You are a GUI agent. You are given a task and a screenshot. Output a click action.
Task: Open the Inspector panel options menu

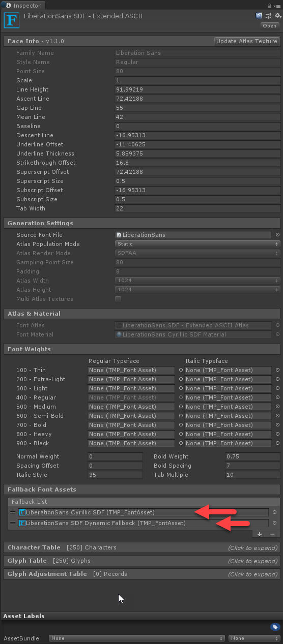point(278,6)
